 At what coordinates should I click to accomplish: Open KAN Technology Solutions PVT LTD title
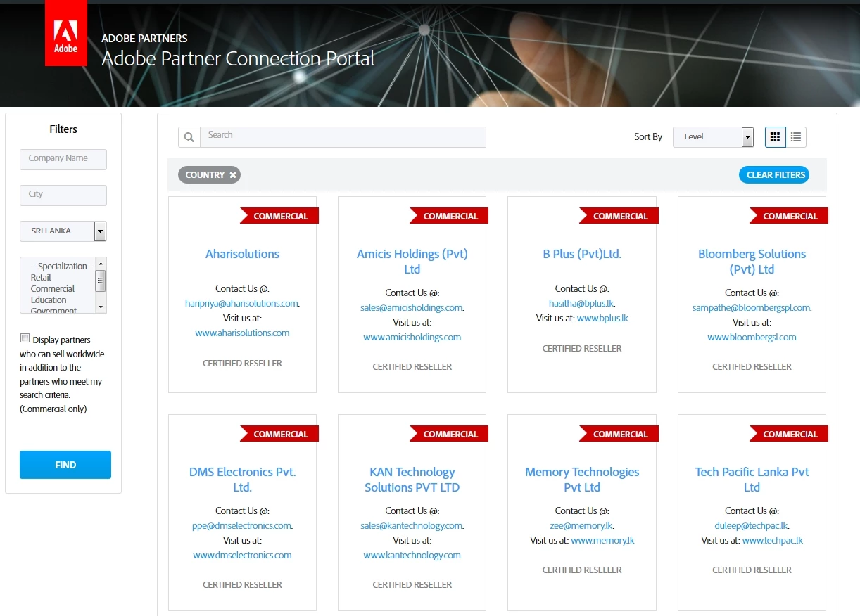coord(412,480)
